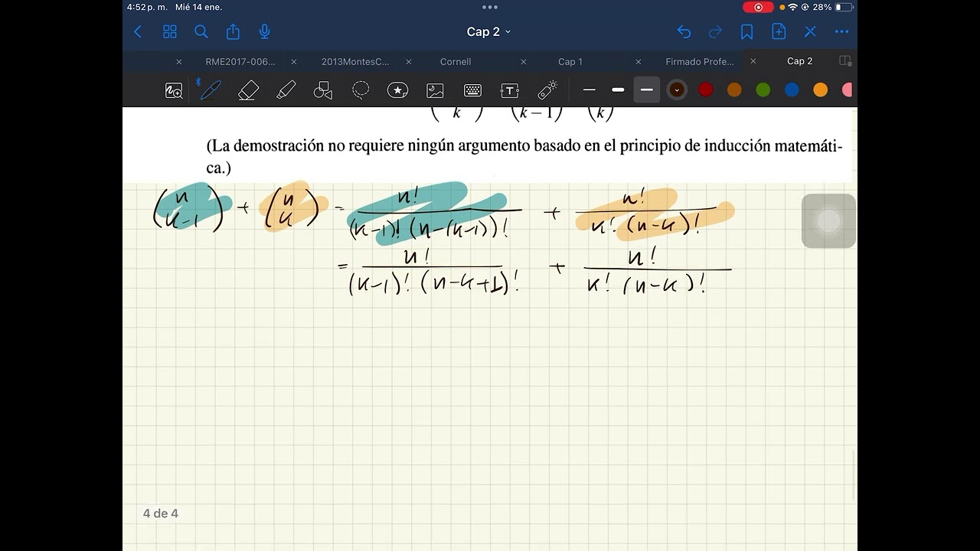Tap the screen recording indicator in status bar
Screen dimensions: 980x551
758,7
